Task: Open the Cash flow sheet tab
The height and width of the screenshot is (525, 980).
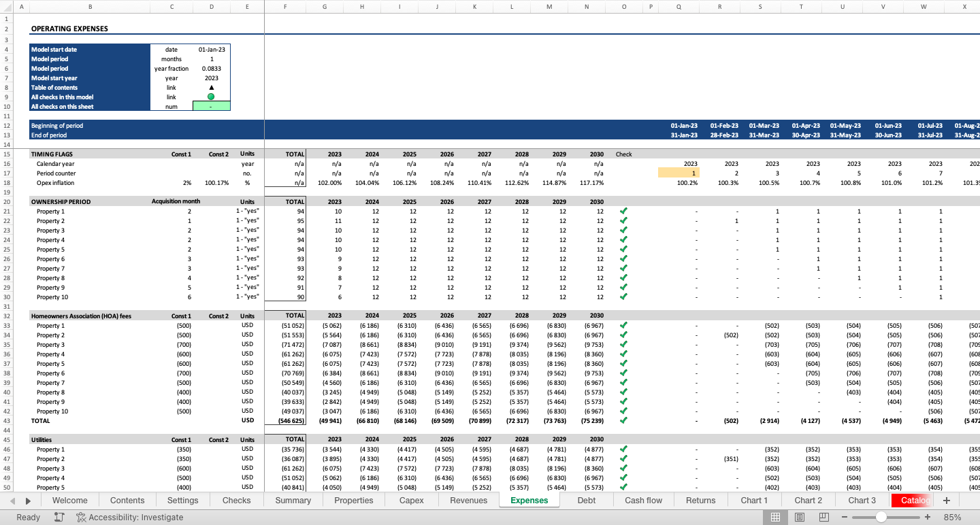Action: tap(643, 501)
